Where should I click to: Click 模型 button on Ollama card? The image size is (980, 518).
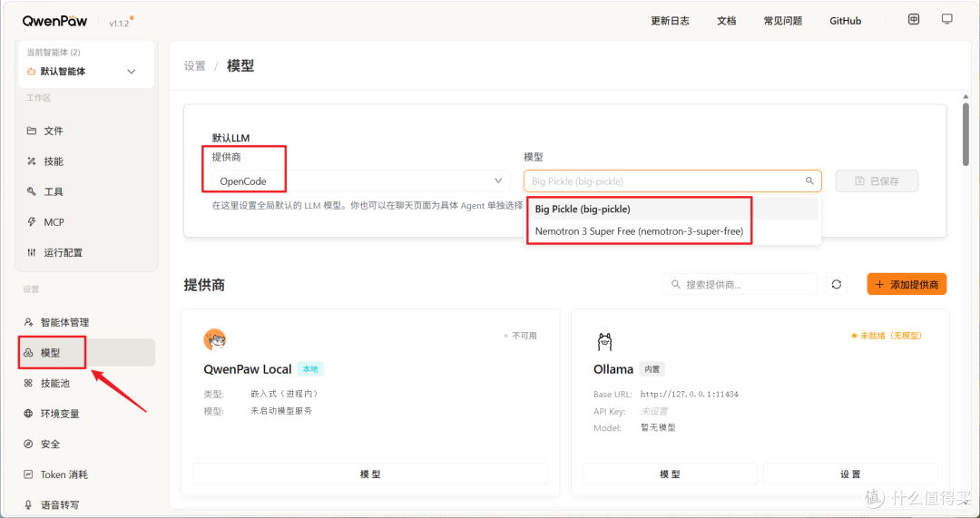click(670, 474)
